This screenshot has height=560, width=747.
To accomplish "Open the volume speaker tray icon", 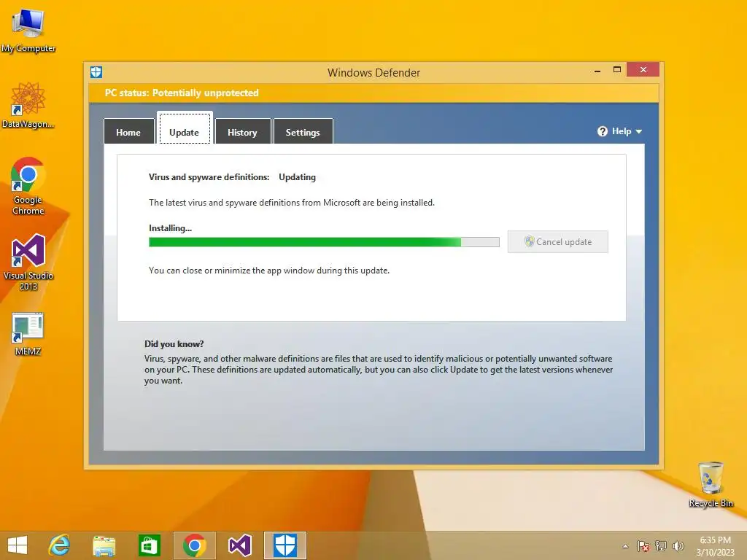I will (678, 545).
